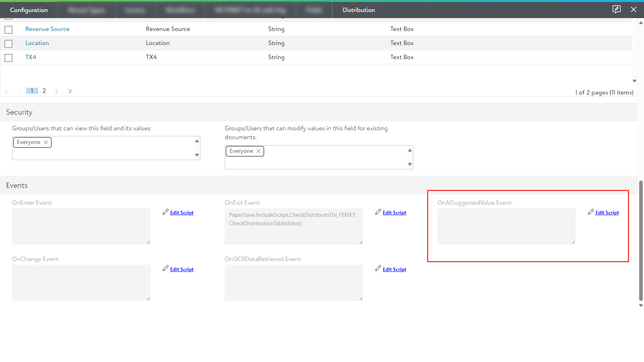
Task: Tick the TX4 row checkbox
Action: pos(8,58)
